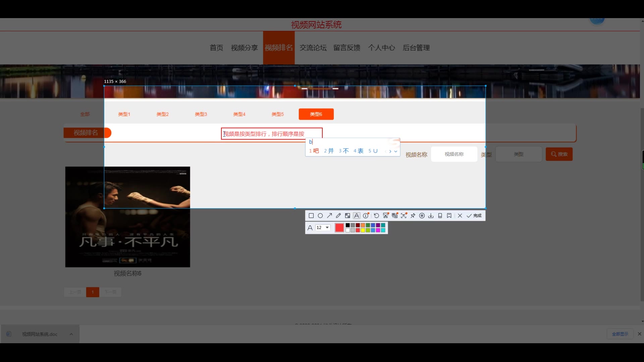Choose IME candidate 1 吧

pos(314,151)
